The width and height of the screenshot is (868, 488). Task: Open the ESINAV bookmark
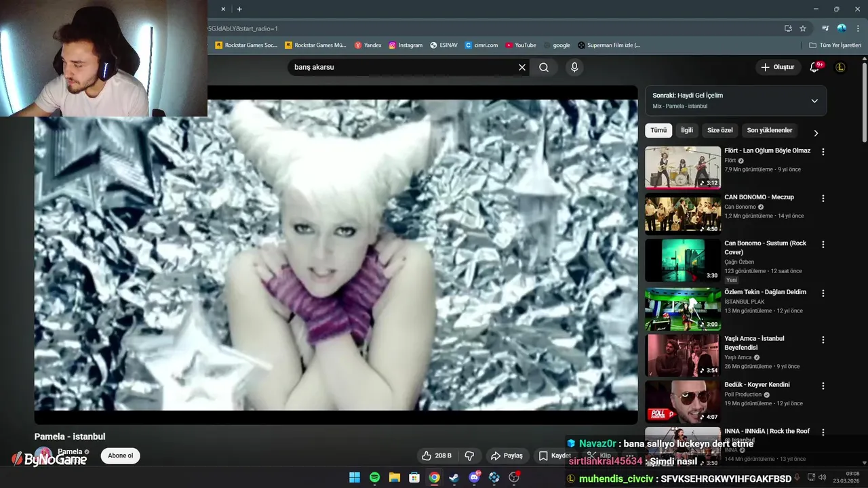(x=444, y=45)
